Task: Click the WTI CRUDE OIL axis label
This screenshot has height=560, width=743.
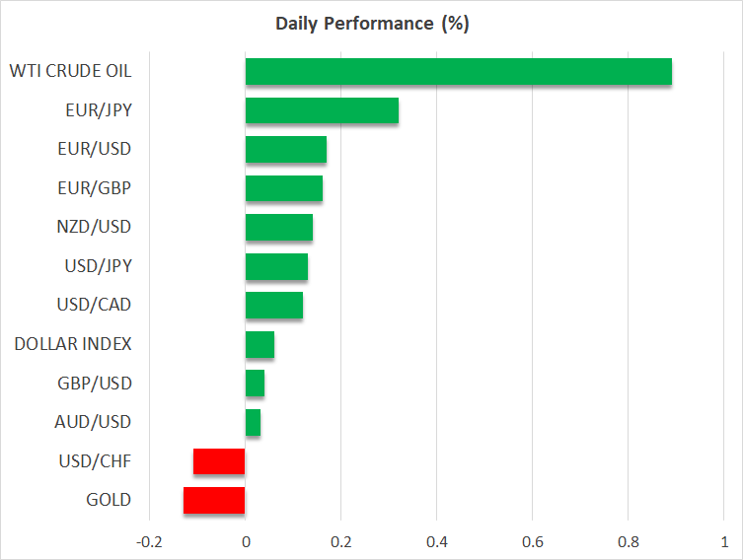Action: click(70, 72)
